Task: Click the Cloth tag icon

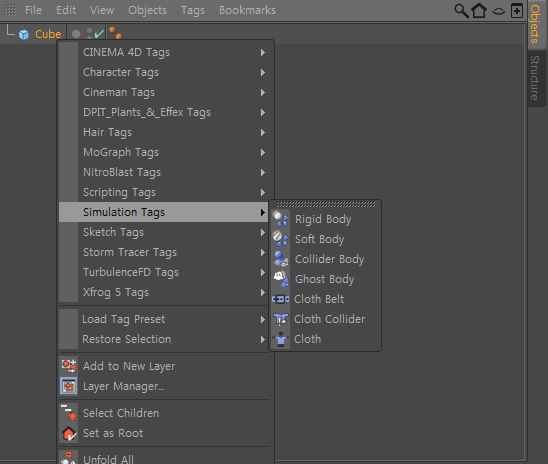Action: tap(281, 339)
